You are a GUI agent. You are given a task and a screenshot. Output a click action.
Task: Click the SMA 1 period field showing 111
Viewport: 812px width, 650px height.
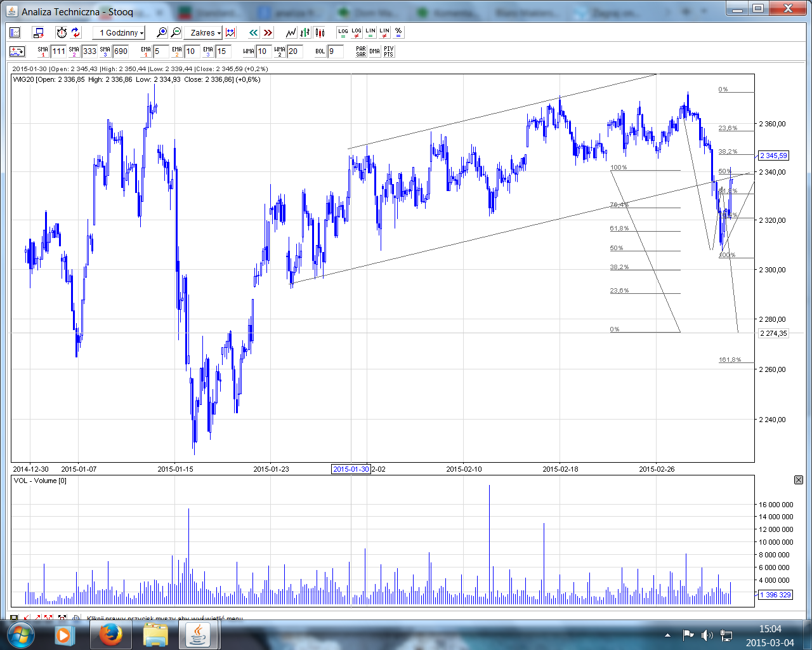[59, 51]
